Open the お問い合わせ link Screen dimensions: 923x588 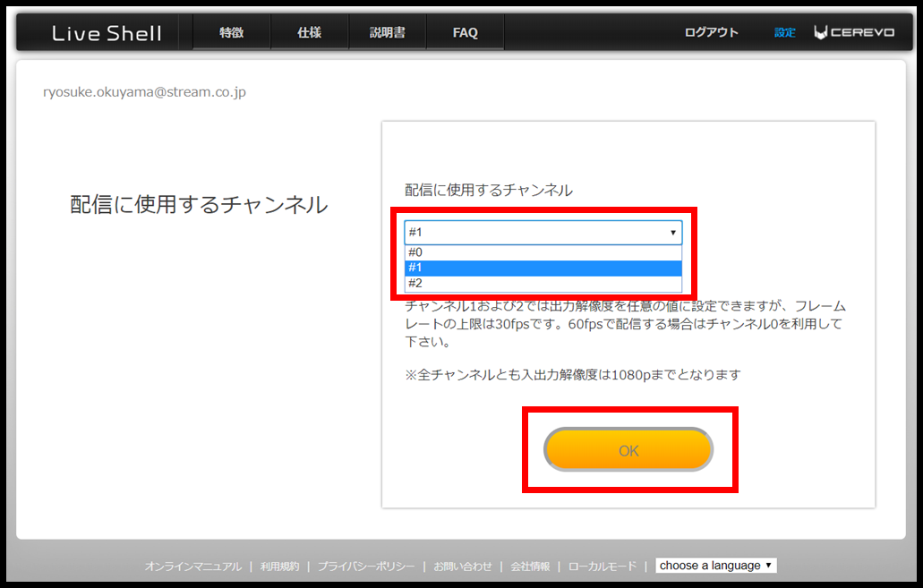pos(465,565)
